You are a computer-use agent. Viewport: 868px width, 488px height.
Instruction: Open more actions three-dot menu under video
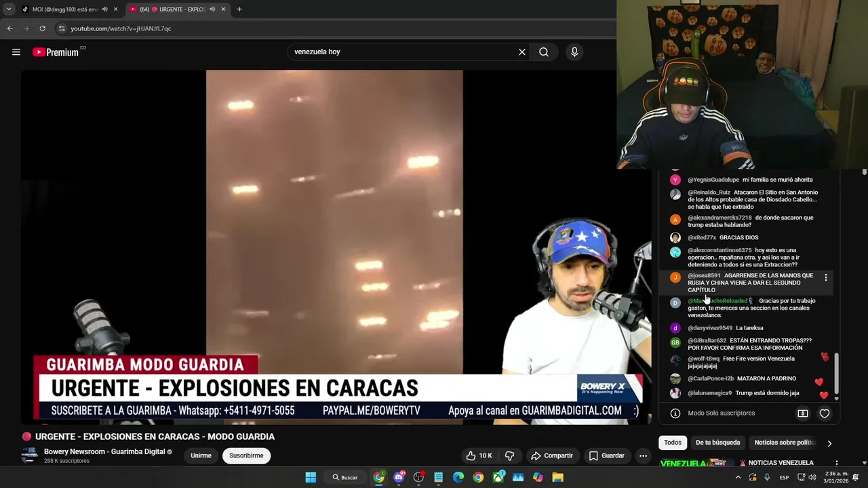643,455
